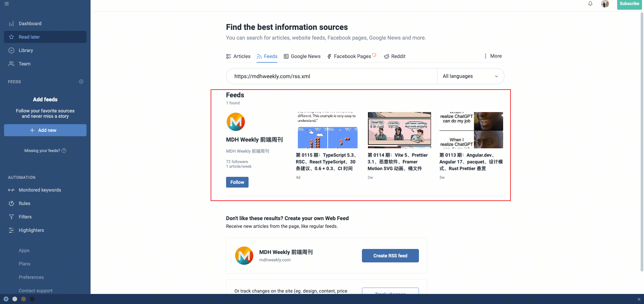The width and height of the screenshot is (644, 304).
Task: Click Contact support link
Action: [x=36, y=291]
